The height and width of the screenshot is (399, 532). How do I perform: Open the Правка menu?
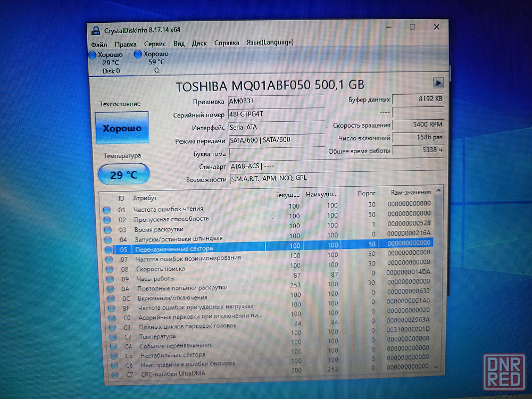click(x=125, y=45)
